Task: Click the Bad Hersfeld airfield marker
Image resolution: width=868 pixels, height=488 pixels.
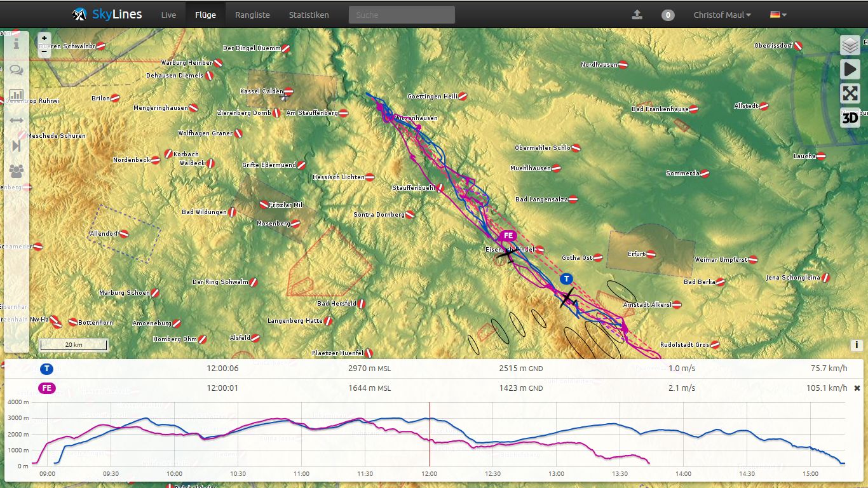Action: pyautogui.click(x=361, y=304)
